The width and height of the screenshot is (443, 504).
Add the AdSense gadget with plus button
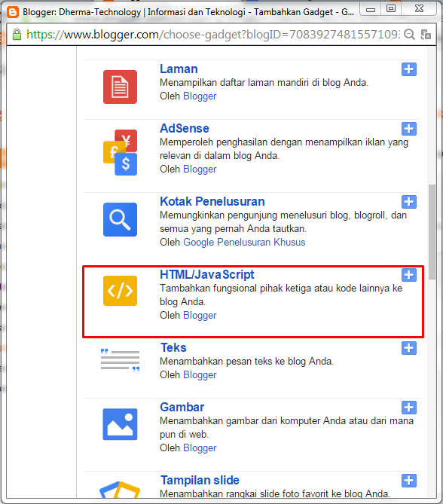pyautogui.click(x=409, y=129)
